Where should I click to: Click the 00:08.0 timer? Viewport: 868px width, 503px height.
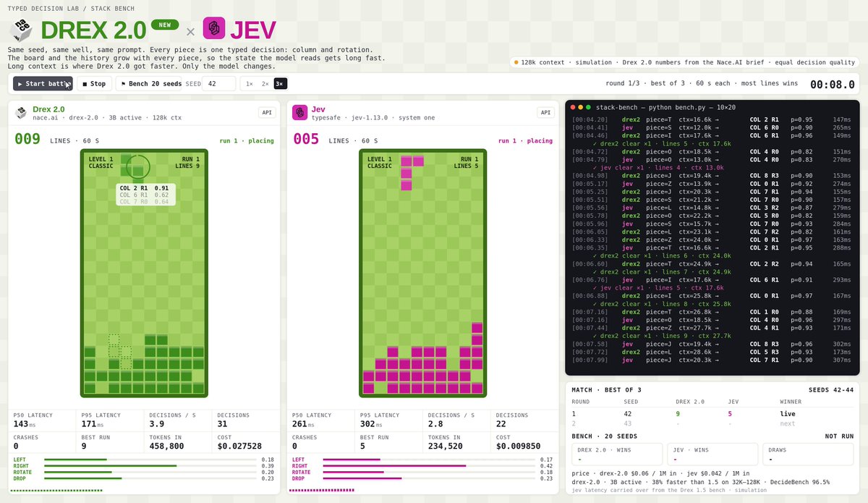coord(832,85)
